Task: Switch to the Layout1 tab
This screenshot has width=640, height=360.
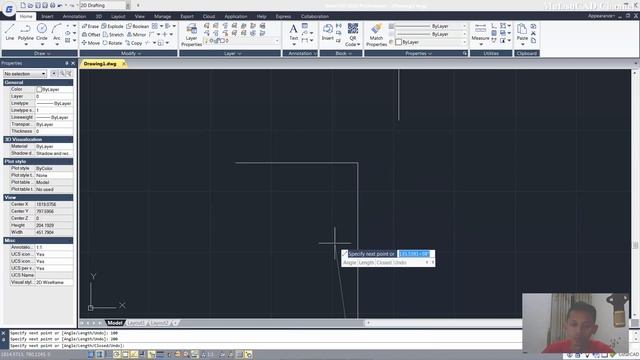Action: pyautogui.click(x=136, y=323)
